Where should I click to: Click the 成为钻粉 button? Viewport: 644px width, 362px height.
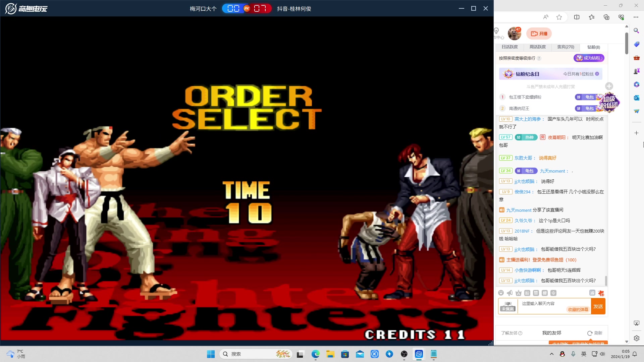click(x=589, y=58)
